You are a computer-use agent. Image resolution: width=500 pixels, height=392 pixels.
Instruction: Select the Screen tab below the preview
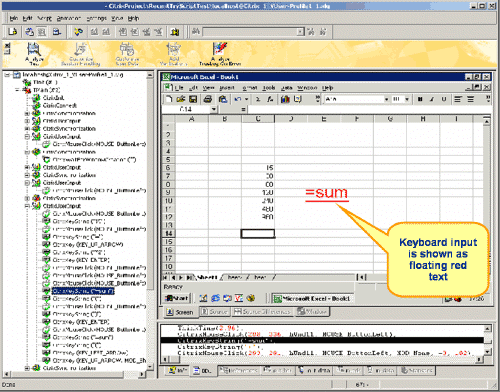tap(180, 312)
